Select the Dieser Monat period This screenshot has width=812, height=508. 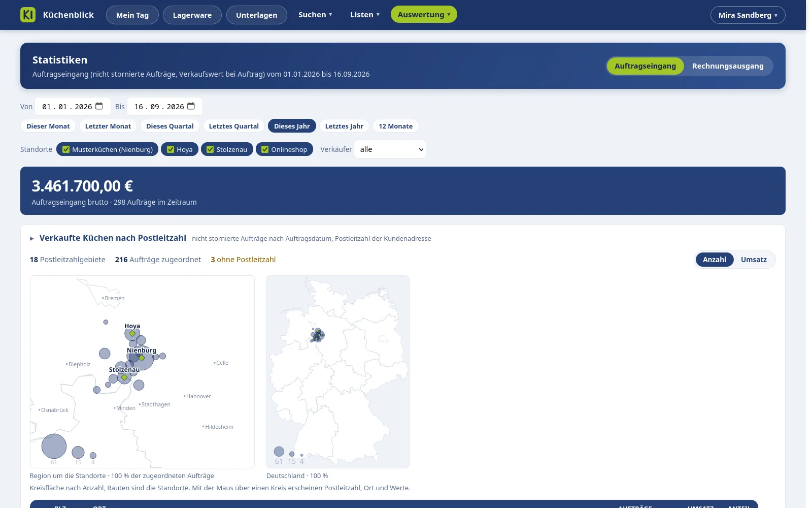click(48, 126)
